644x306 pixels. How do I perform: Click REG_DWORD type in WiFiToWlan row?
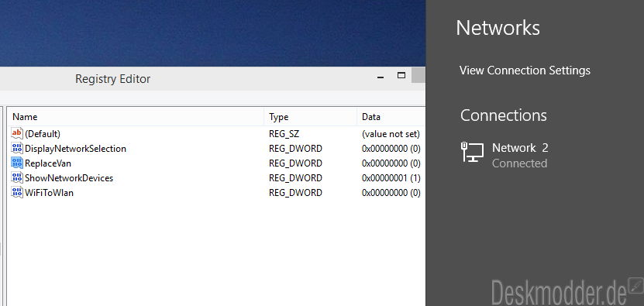coord(296,193)
